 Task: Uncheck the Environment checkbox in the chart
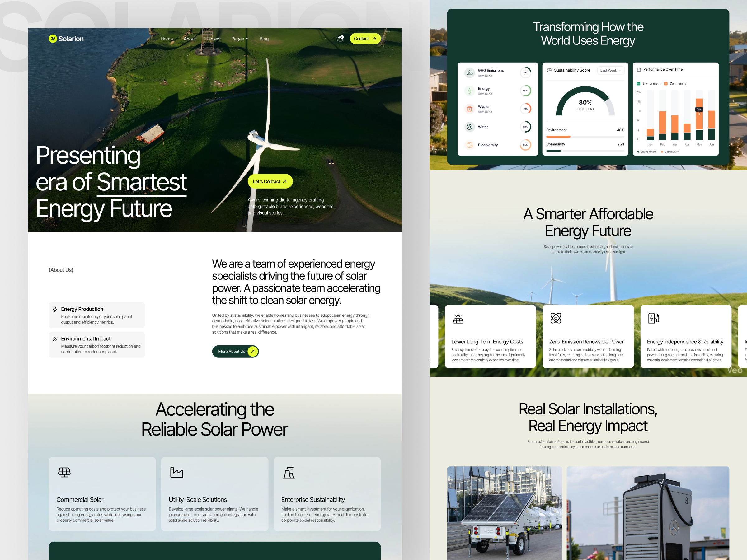click(x=638, y=83)
